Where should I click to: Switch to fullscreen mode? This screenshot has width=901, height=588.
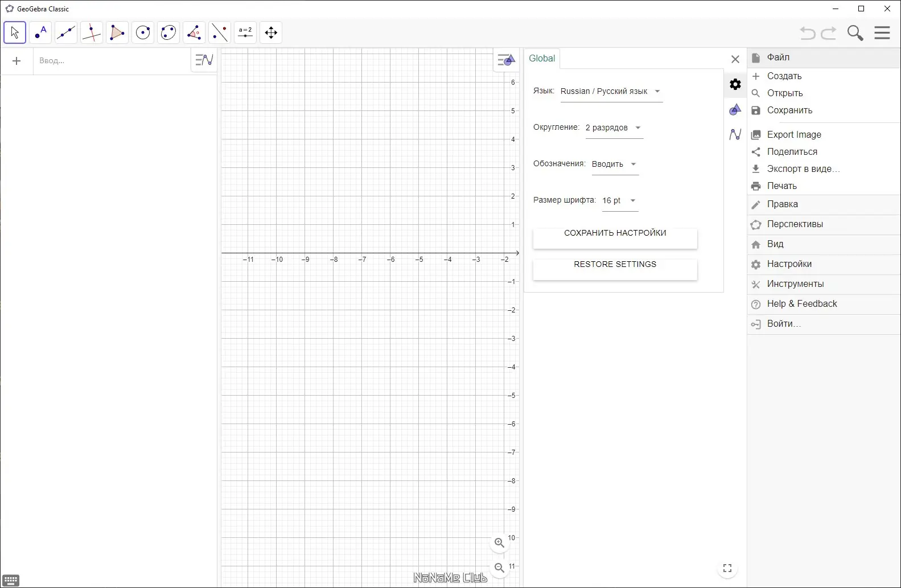(x=727, y=568)
